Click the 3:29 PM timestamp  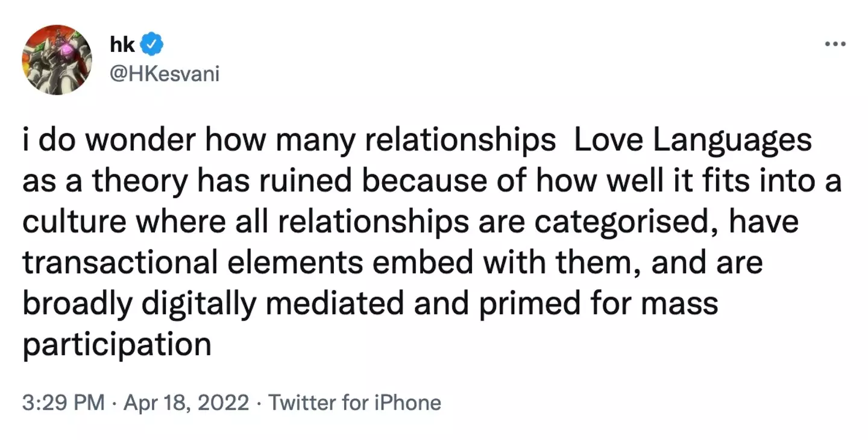63,402
